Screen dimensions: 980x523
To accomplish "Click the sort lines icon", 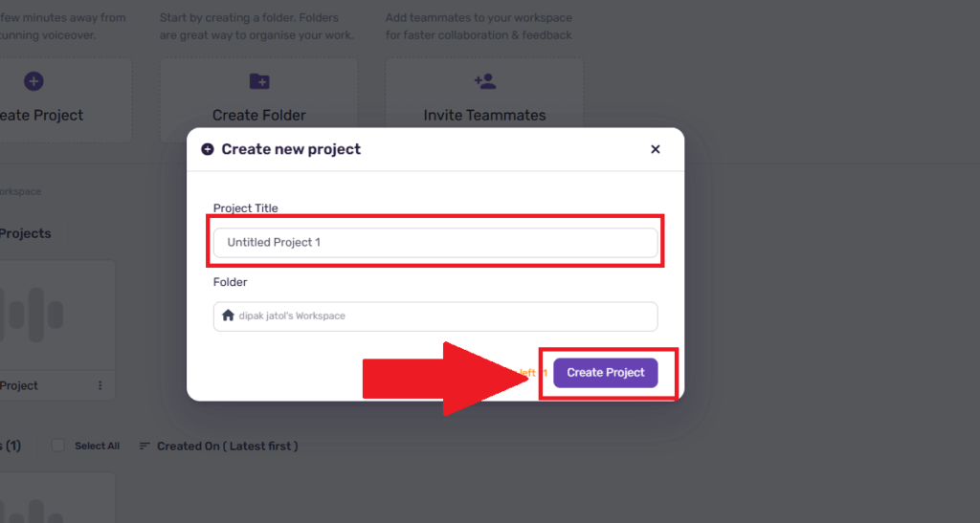I will point(145,447).
